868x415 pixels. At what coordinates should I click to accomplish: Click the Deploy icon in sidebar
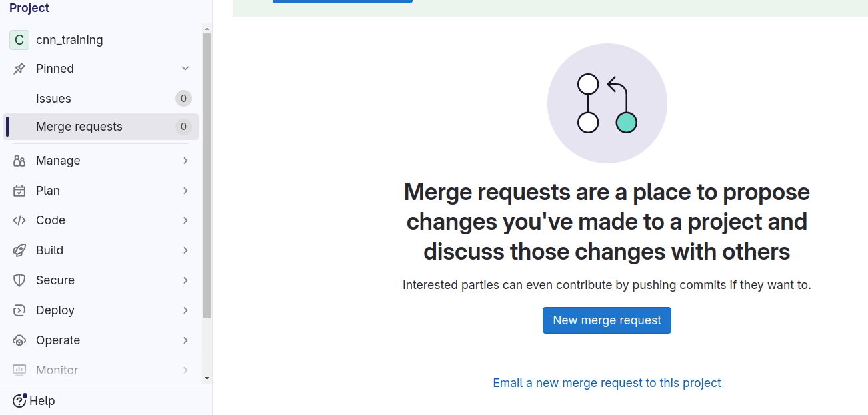[19, 310]
